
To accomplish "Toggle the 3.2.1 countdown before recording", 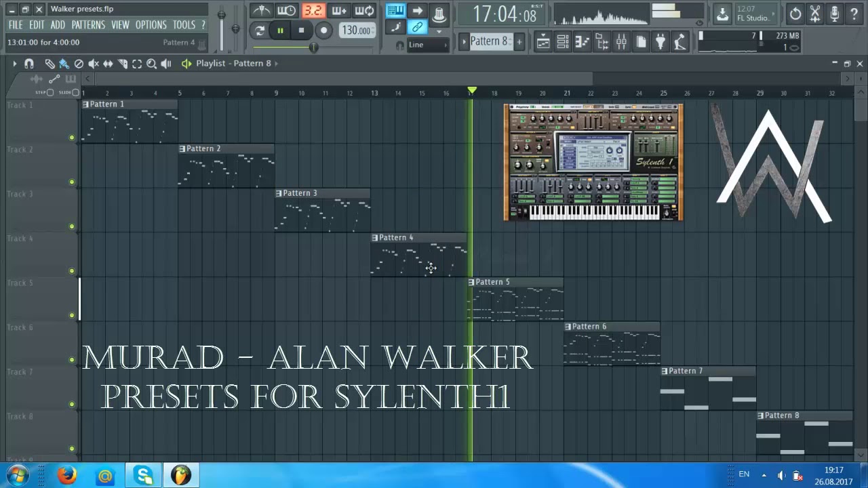I will click(313, 11).
